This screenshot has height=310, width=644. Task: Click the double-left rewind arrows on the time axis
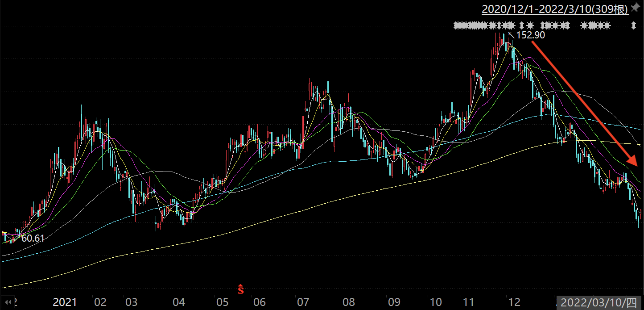click(8, 302)
